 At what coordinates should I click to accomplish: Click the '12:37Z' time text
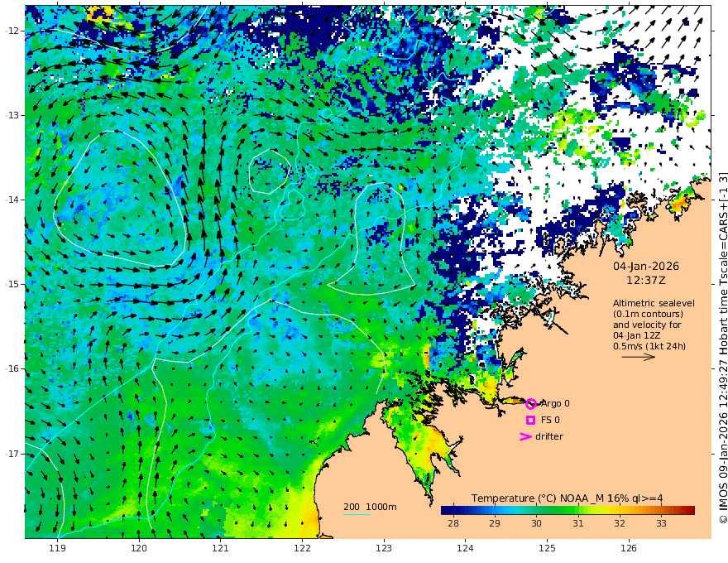pos(646,281)
